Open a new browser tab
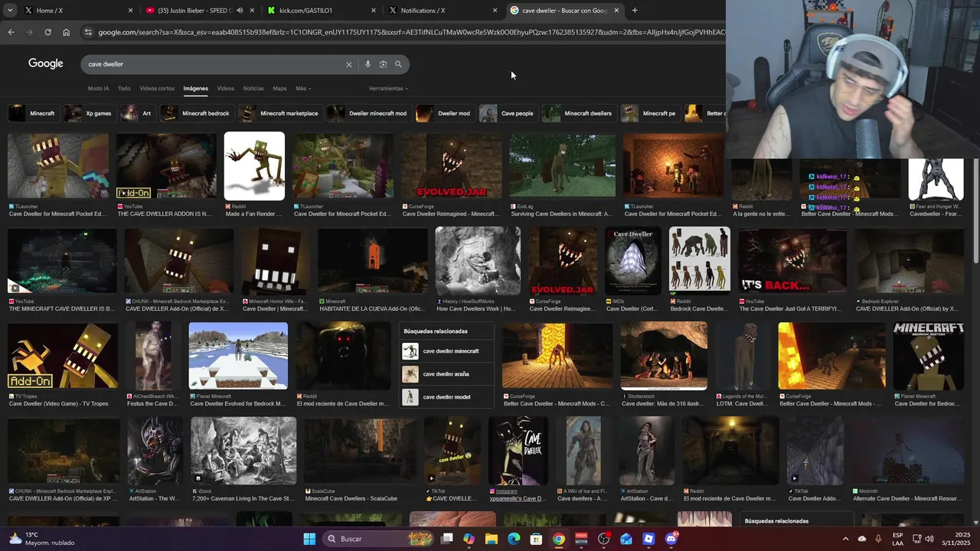Image resolution: width=980 pixels, height=551 pixels. pyautogui.click(x=635, y=11)
